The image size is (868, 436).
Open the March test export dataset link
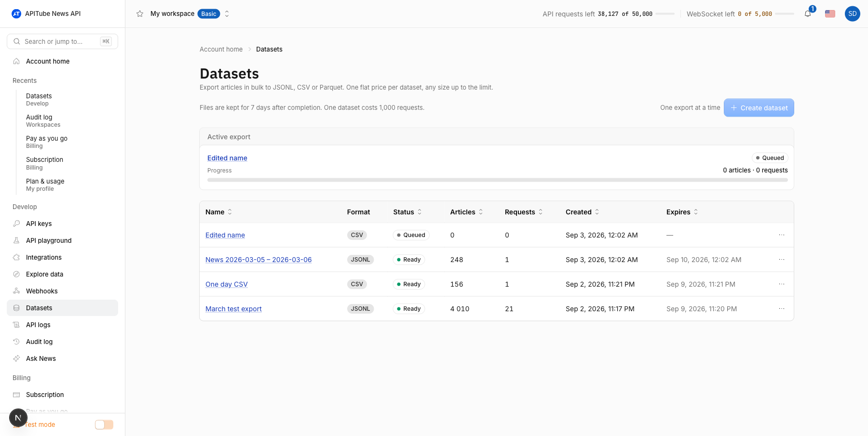[233, 309]
